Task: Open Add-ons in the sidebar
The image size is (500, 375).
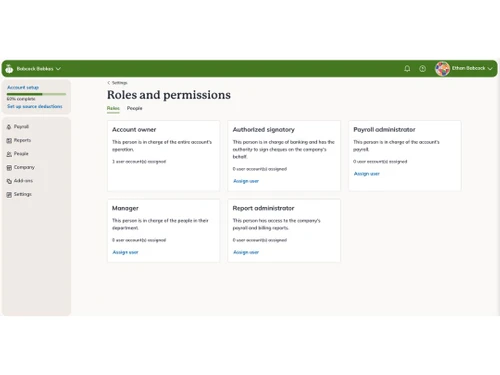Action: pyautogui.click(x=23, y=181)
